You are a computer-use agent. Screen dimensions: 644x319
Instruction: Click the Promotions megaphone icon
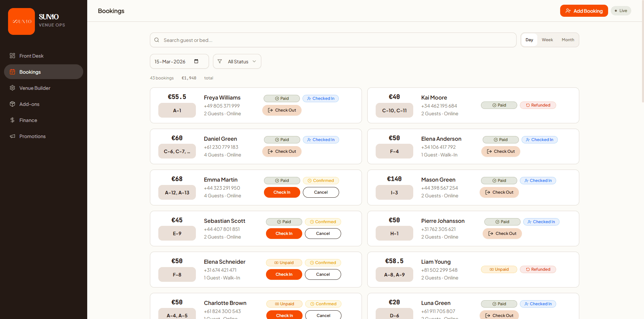12,136
